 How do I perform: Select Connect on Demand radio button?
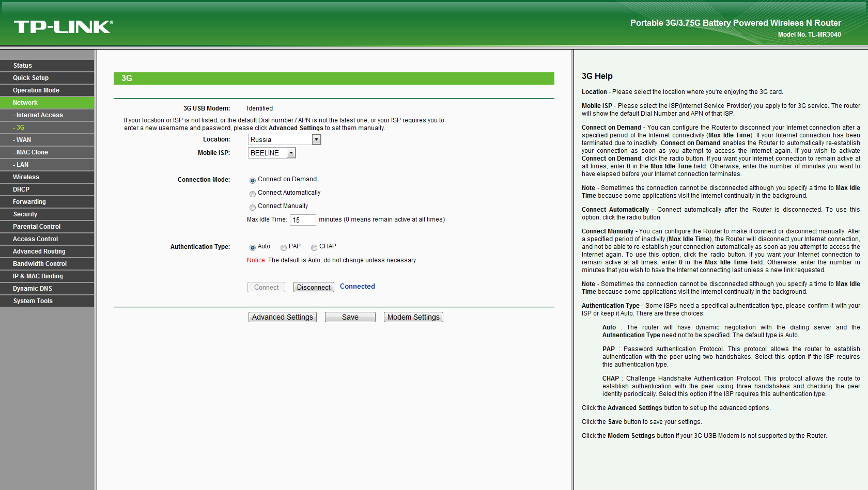point(253,180)
